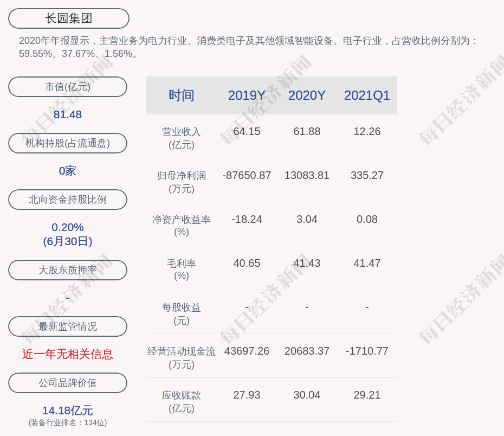Click the 毛利率 2021Q1 value 41.47
Viewport: 504px width, 436px height.
coord(367,264)
